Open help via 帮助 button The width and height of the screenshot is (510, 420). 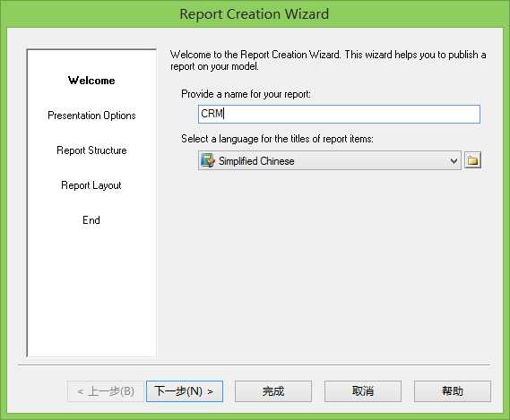point(453,391)
